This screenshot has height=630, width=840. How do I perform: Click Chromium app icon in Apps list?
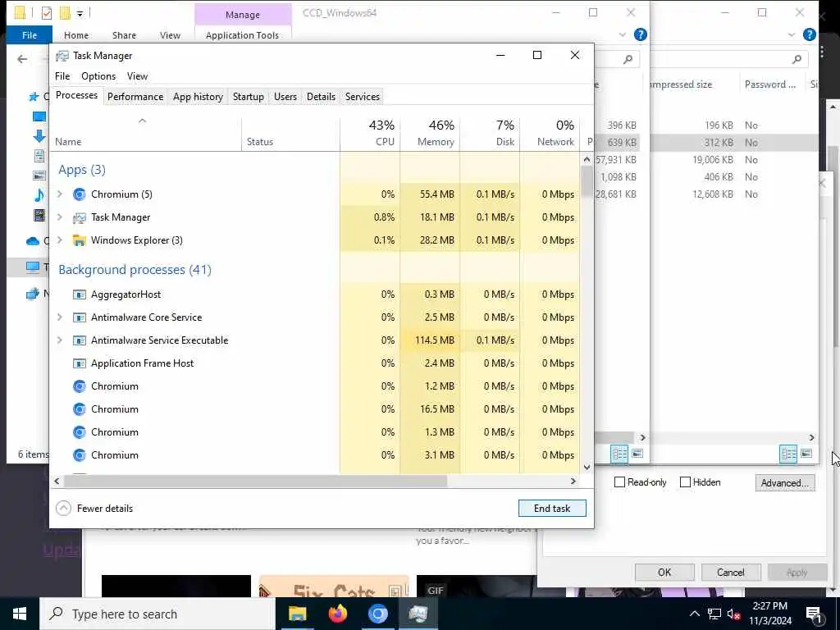(80, 194)
